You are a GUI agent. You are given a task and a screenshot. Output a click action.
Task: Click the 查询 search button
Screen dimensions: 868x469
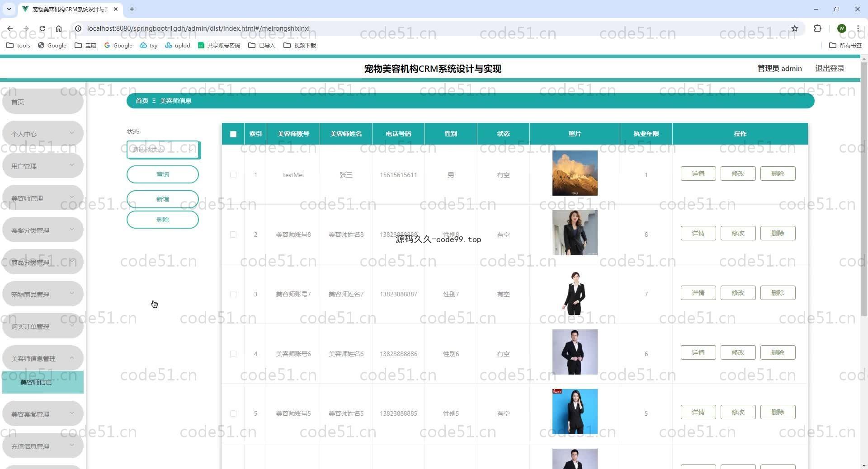pyautogui.click(x=163, y=174)
